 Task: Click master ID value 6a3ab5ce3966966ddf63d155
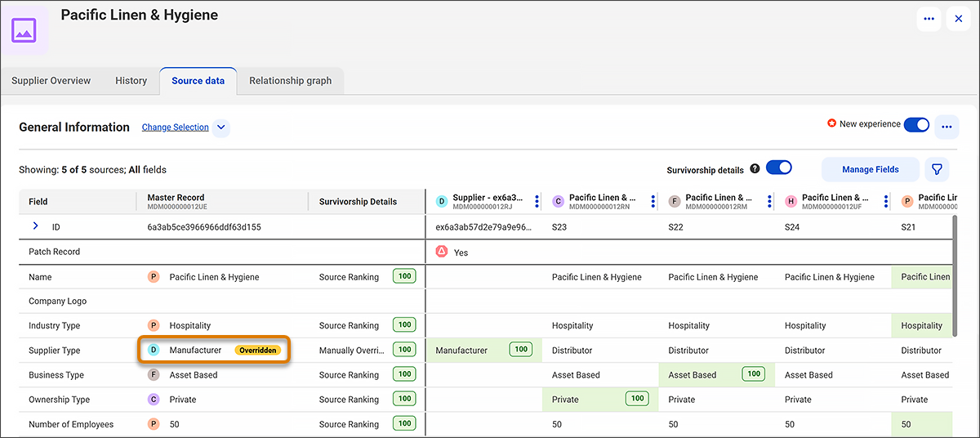pyautogui.click(x=204, y=226)
